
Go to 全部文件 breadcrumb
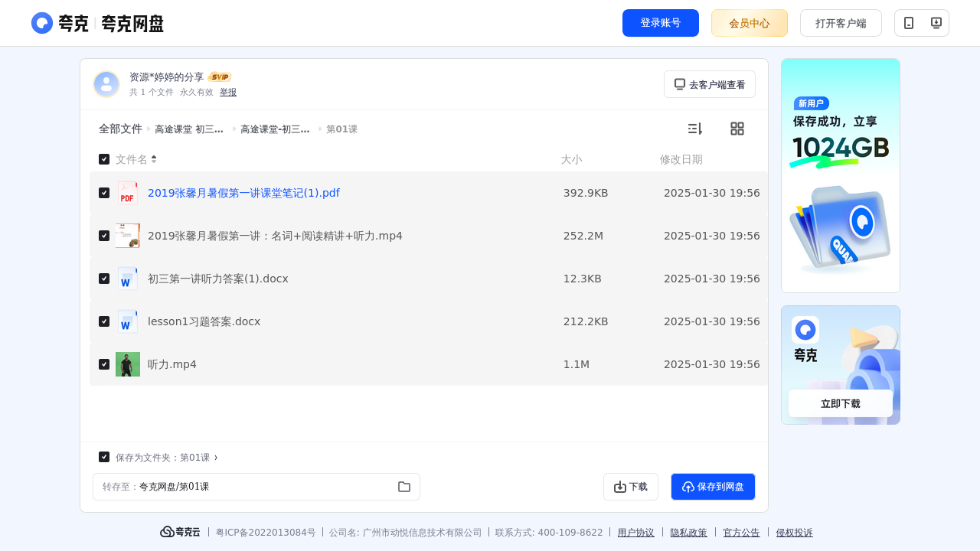120,129
